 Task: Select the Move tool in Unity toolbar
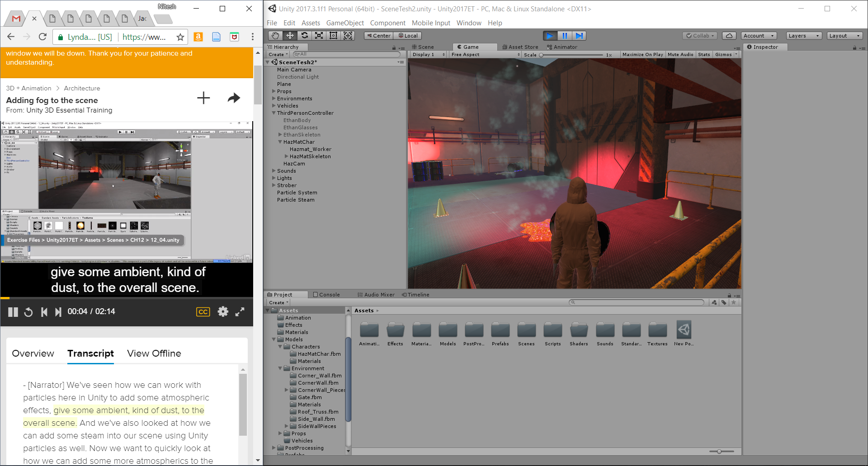[x=290, y=36]
